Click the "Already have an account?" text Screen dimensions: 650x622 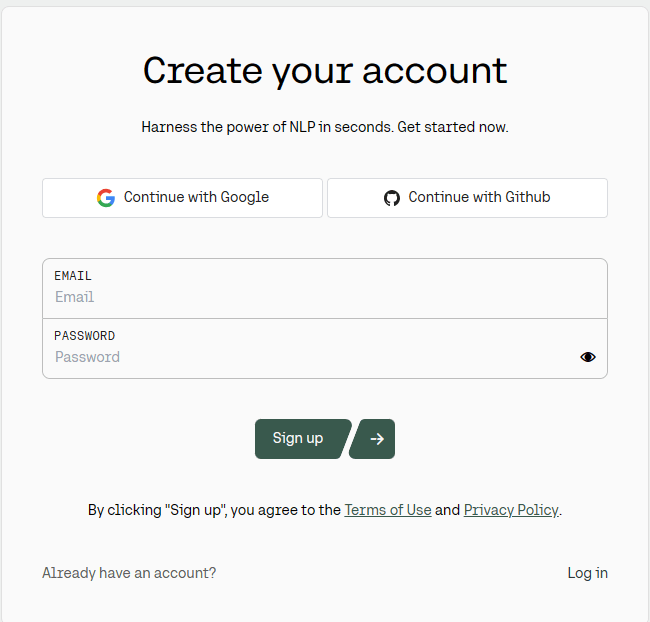pyautogui.click(x=129, y=573)
